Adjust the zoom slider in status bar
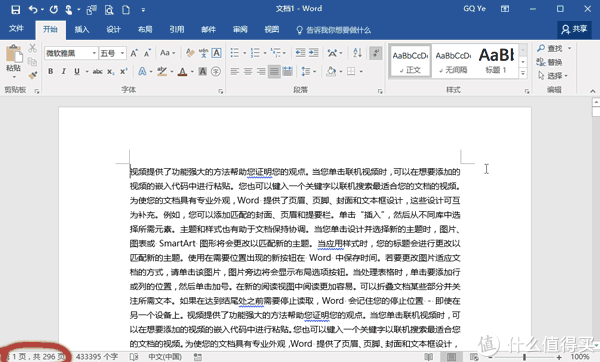 525,357
